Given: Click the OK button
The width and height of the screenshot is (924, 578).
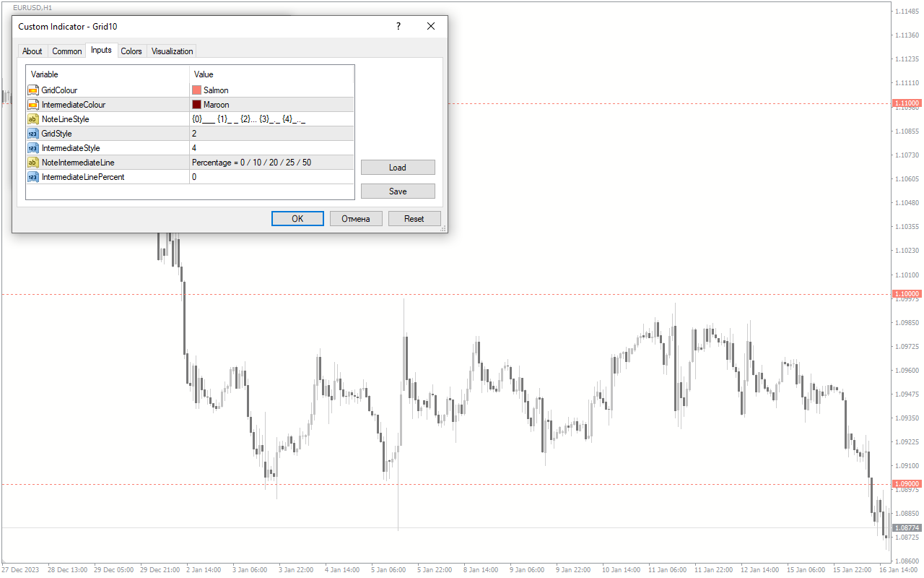Looking at the screenshot, I should click(x=297, y=219).
